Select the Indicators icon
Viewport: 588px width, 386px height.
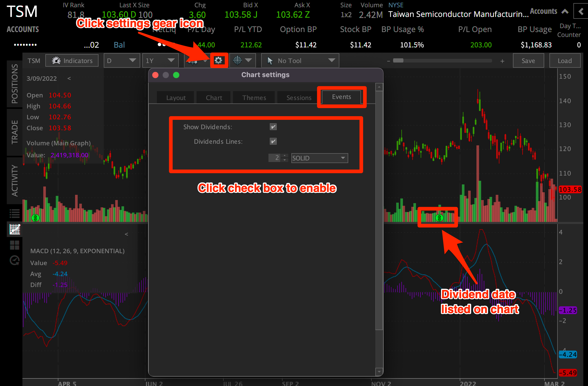(56, 60)
